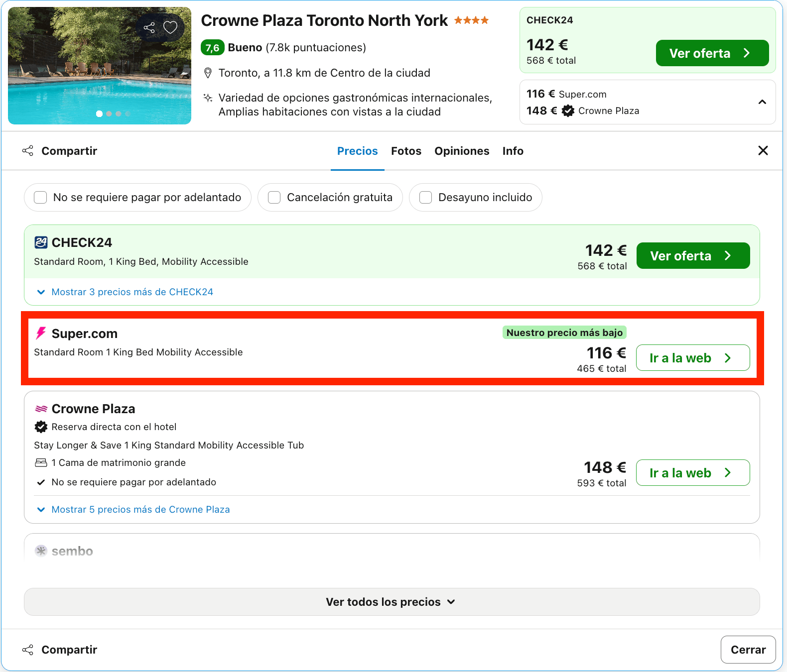This screenshot has height=672, width=787.
Task: Save hotel with the heart icon
Action: (170, 27)
